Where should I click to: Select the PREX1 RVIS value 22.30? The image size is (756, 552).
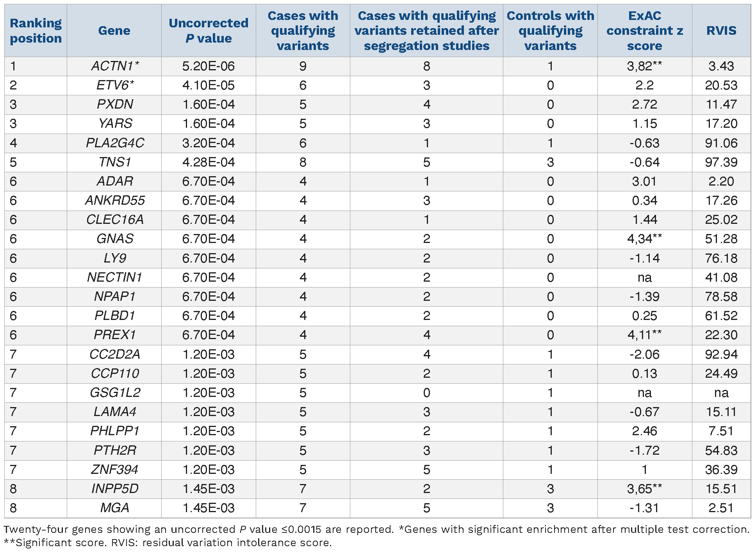[x=721, y=335]
